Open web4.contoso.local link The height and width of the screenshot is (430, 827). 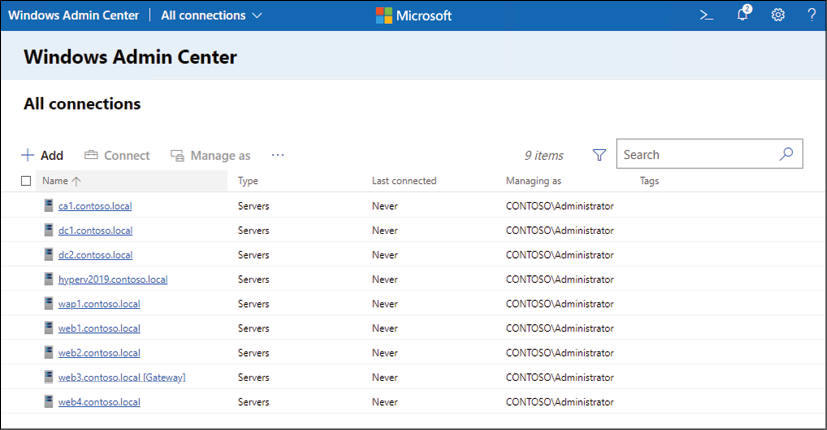[x=99, y=402]
